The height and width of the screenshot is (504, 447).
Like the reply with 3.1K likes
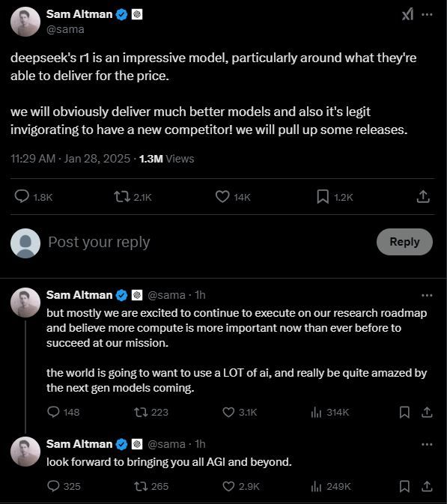[228, 412]
